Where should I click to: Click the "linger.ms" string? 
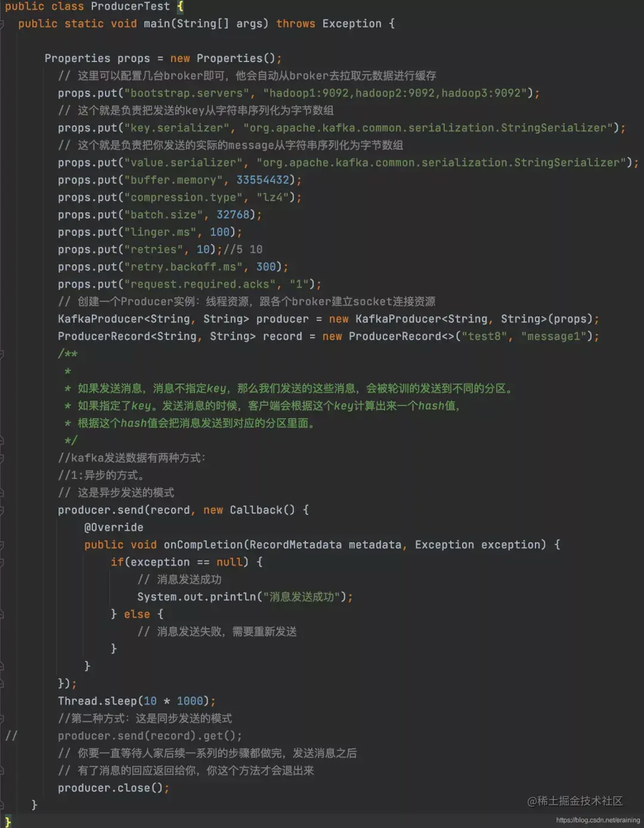pos(160,232)
